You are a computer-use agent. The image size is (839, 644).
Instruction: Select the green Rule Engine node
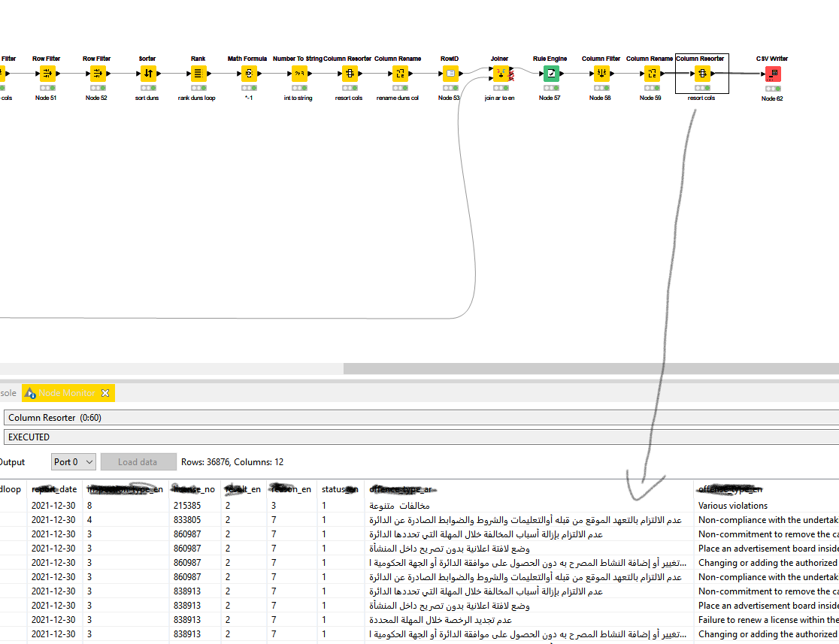click(x=551, y=74)
